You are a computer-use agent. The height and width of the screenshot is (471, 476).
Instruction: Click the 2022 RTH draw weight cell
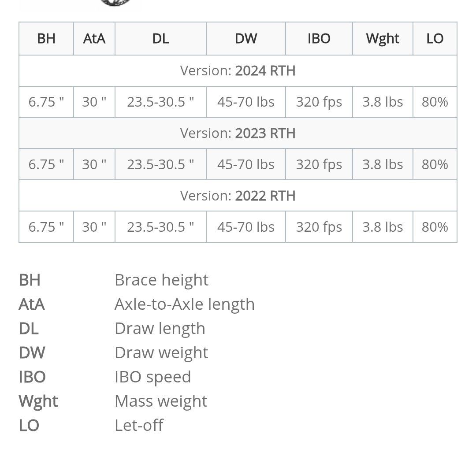(246, 227)
